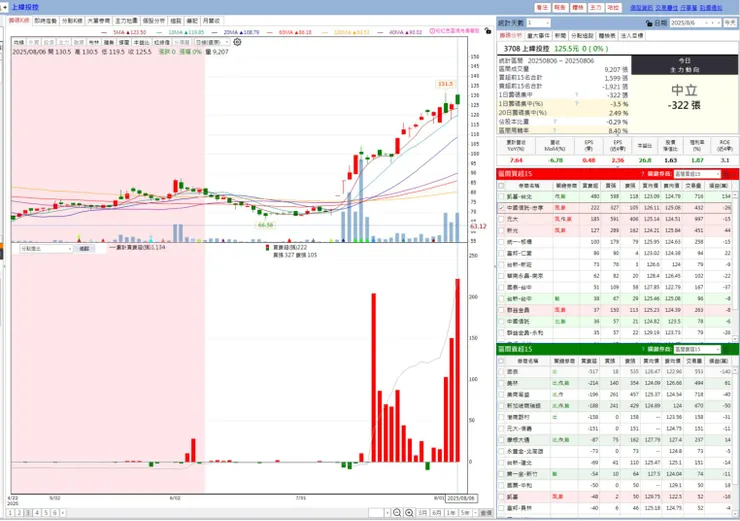Zoom out the chart with magnifier minus
Image resolution: width=740 pixels, height=521 pixels.
click(x=397, y=513)
